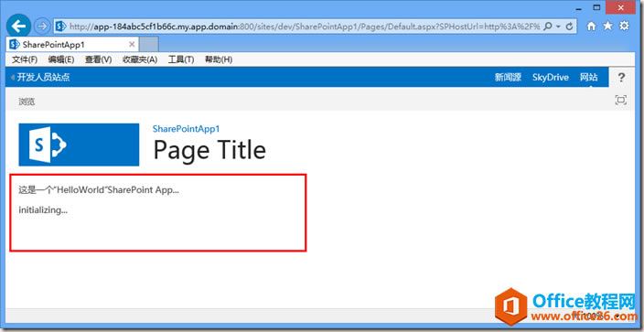Open the address bar autocomplete dropdown arrow

point(559,27)
